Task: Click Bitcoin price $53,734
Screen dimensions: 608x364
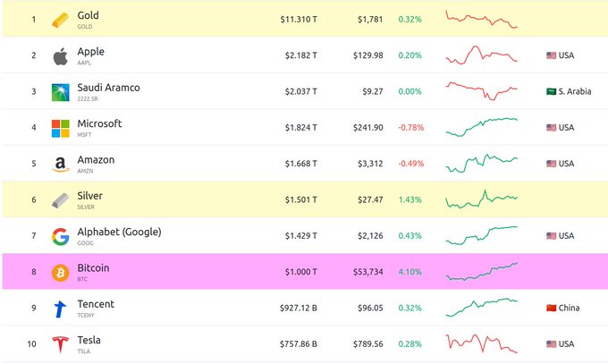Action: tap(368, 272)
